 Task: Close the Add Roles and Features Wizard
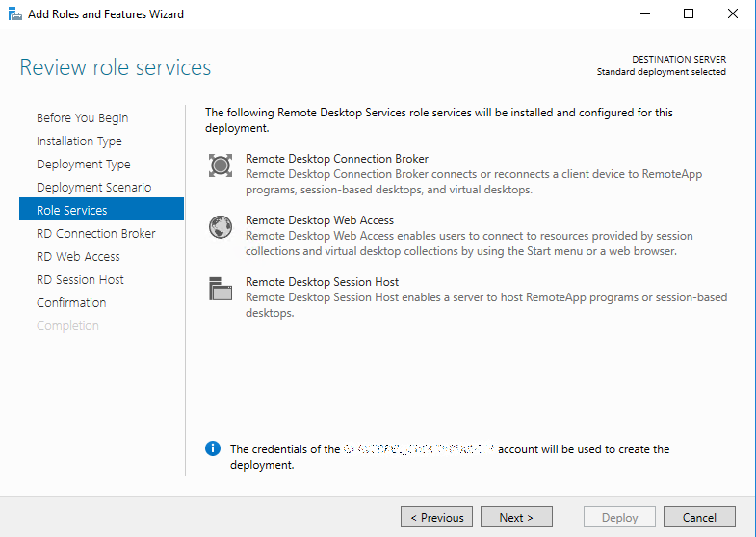(732, 14)
